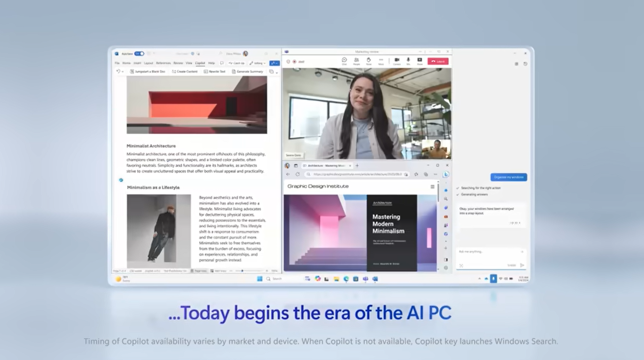The image size is (644, 360).
Task: Click the Rewrite Text button
Action: pyautogui.click(x=215, y=71)
